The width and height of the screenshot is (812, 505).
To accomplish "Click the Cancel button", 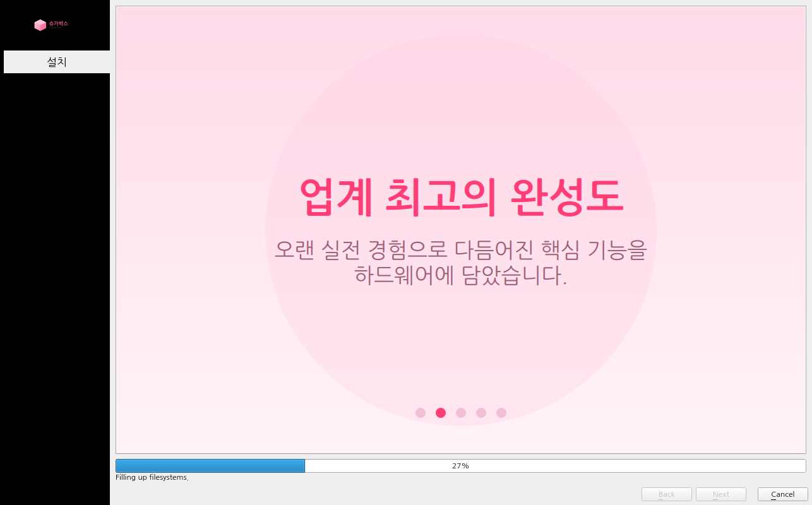I will click(x=782, y=494).
